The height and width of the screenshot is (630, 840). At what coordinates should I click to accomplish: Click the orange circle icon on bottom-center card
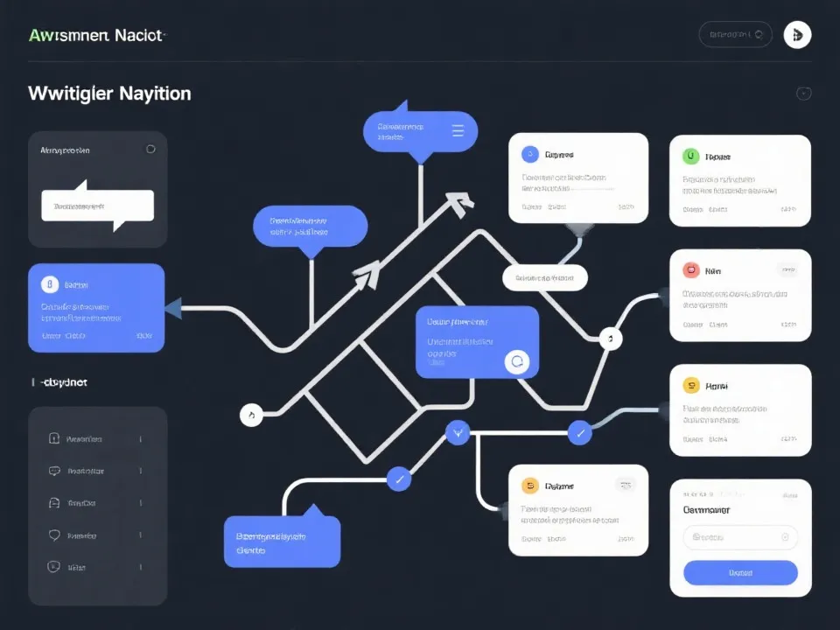coord(529,486)
